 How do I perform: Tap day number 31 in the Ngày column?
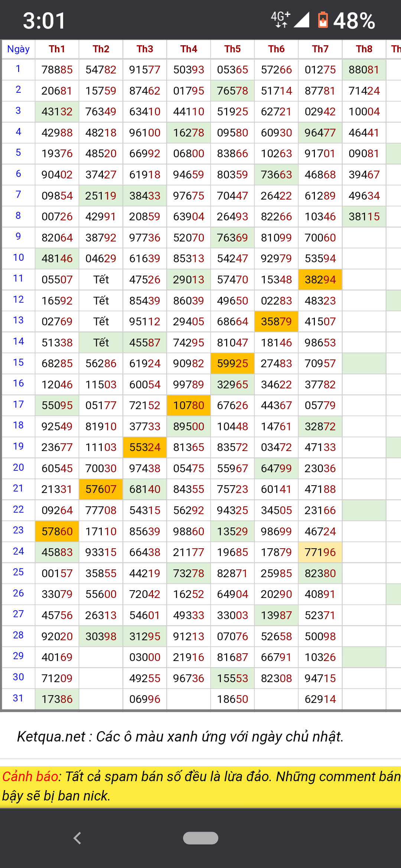(19, 698)
